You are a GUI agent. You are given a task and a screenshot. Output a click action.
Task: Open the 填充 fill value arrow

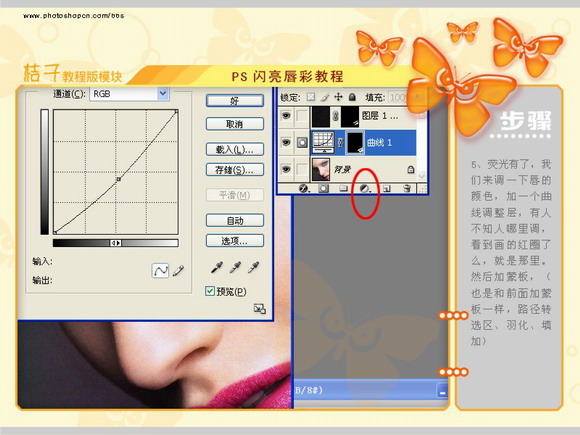click(419, 97)
